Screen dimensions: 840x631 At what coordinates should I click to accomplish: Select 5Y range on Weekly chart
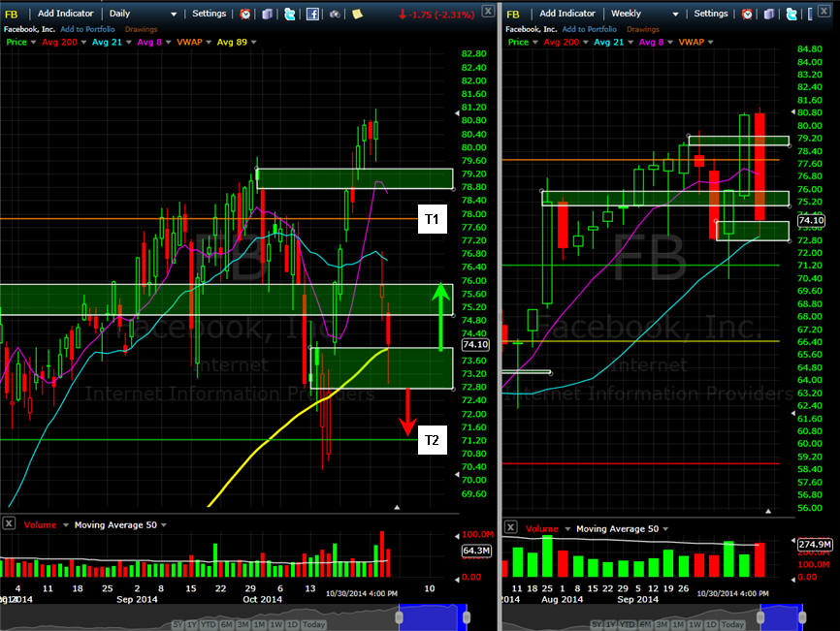[x=597, y=624]
